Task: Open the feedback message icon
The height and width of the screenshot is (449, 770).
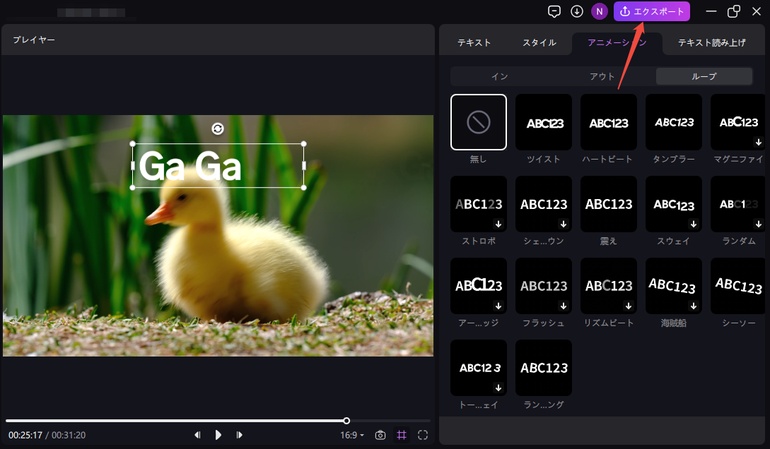Action: click(x=554, y=11)
